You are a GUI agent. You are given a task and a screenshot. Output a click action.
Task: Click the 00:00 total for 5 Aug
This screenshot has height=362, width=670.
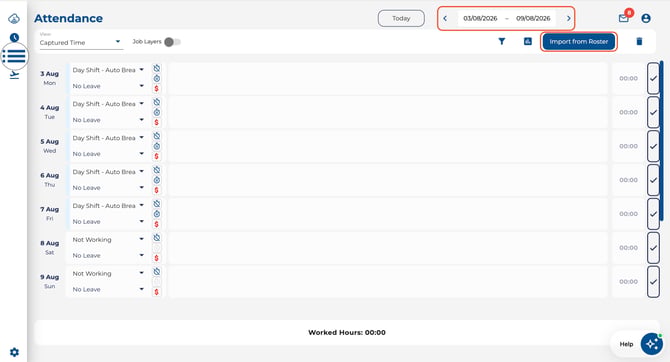pos(628,146)
